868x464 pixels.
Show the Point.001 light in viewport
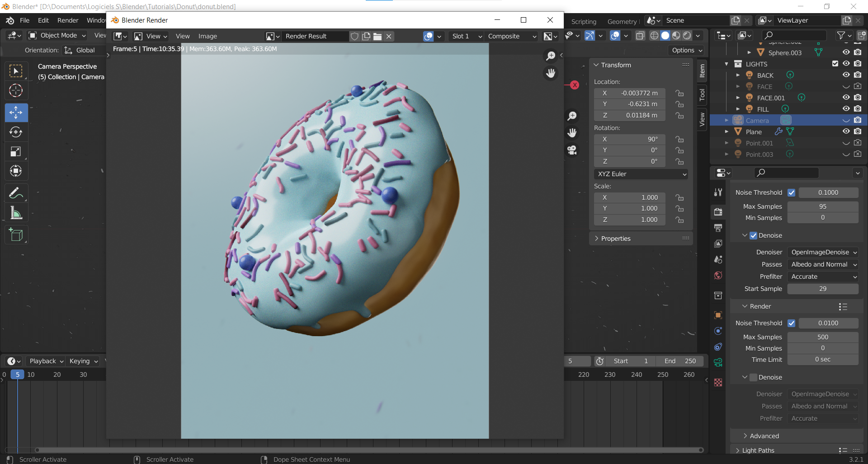[846, 143]
